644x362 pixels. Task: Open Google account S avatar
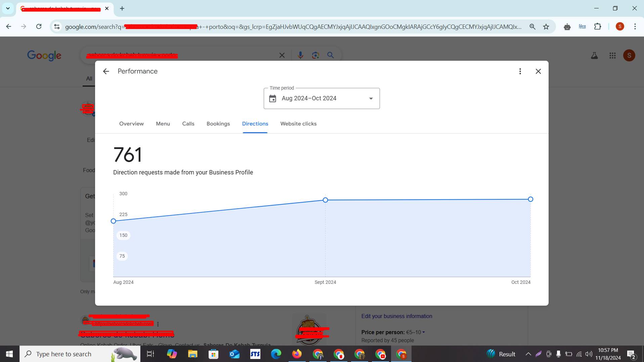click(629, 56)
